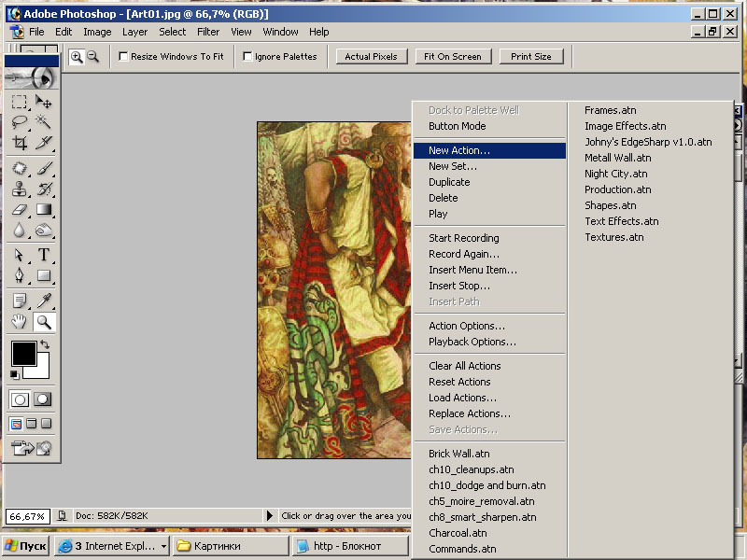Click the Actual Pixels button

click(x=371, y=57)
